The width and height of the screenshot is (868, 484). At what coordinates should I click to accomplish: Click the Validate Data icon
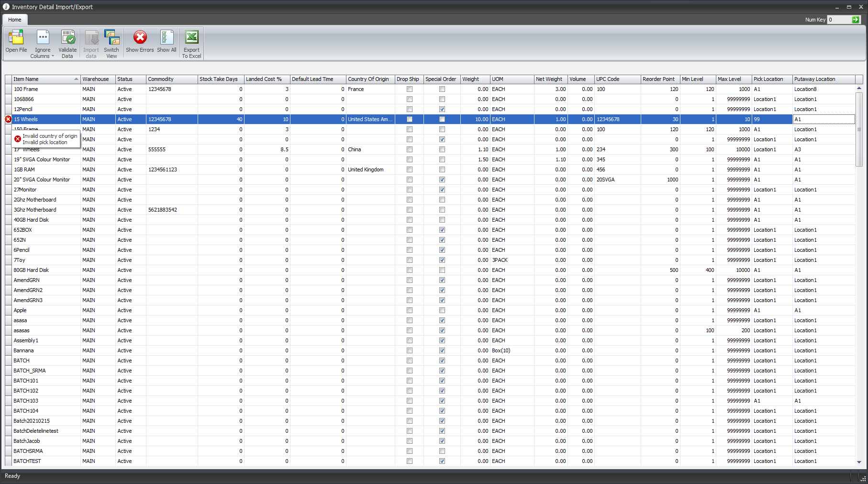67,38
